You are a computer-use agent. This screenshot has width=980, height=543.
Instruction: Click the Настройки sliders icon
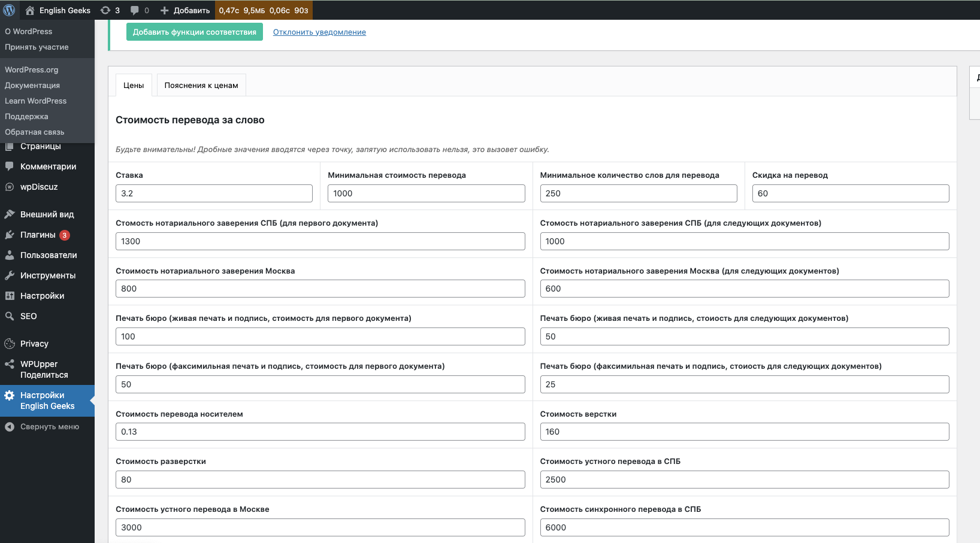[10, 296]
